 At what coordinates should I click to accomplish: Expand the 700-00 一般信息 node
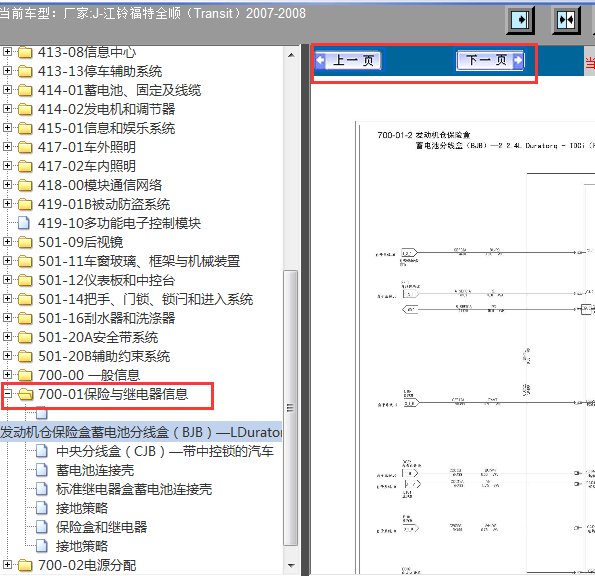[x=7, y=375]
